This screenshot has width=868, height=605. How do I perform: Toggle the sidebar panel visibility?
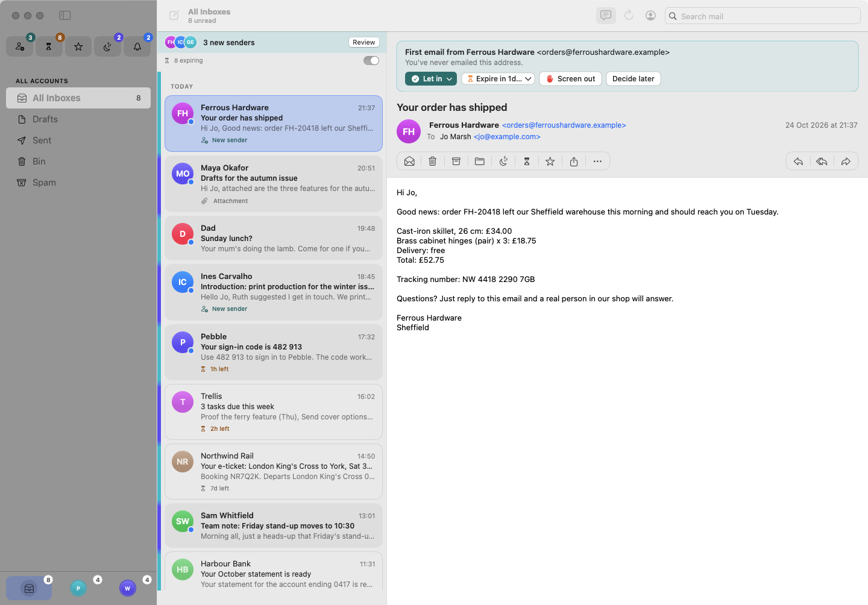(65, 15)
